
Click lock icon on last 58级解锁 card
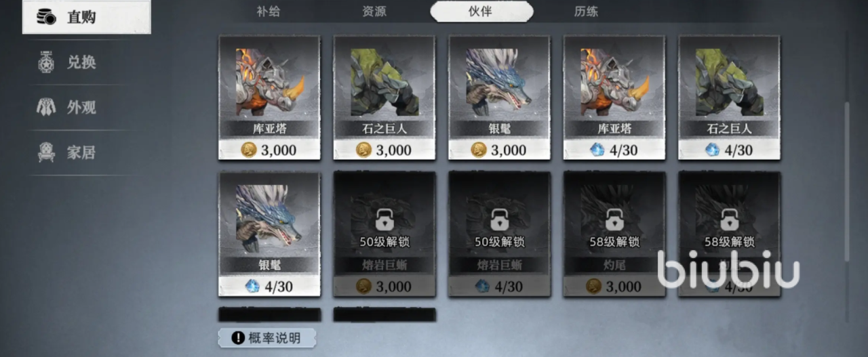tap(729, 219)
